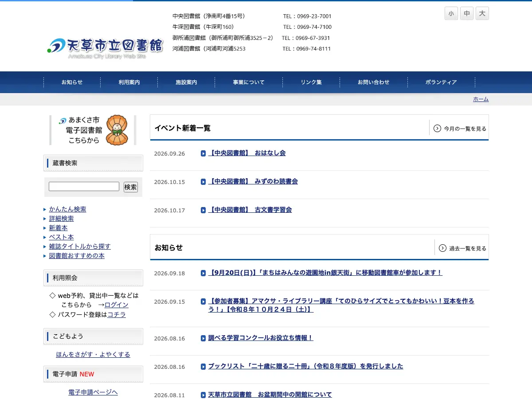Click the circle arrow icon beside 過去一覧を見る
The image size is (532, 399).
[442, 248]
